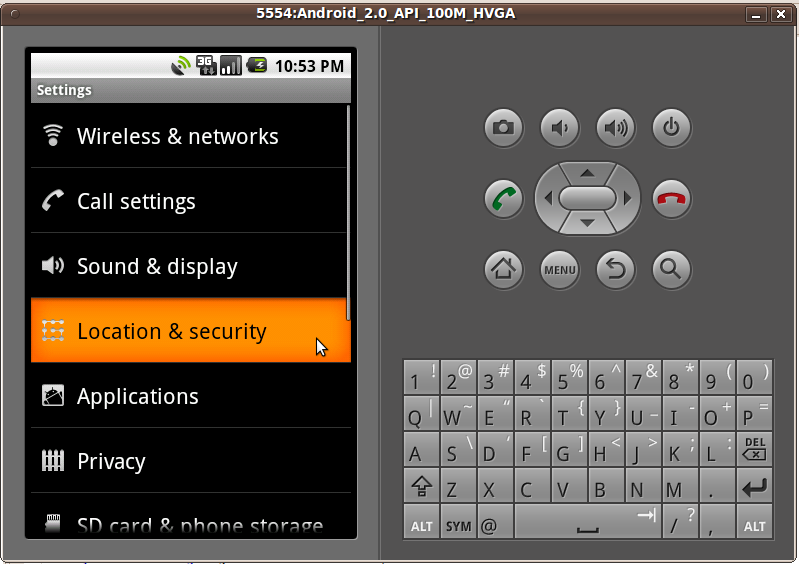Click the 0 ) number key
The image size is (799, 564).
click(755, 377)
